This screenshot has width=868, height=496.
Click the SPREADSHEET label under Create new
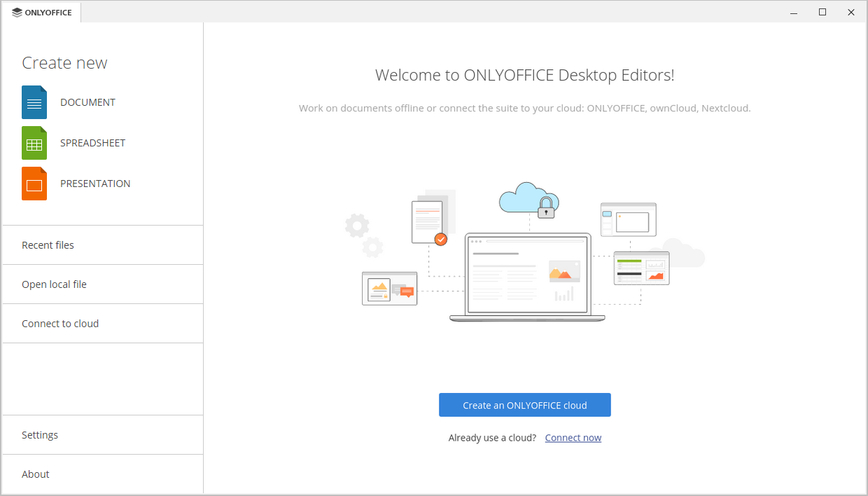(92, 143)
